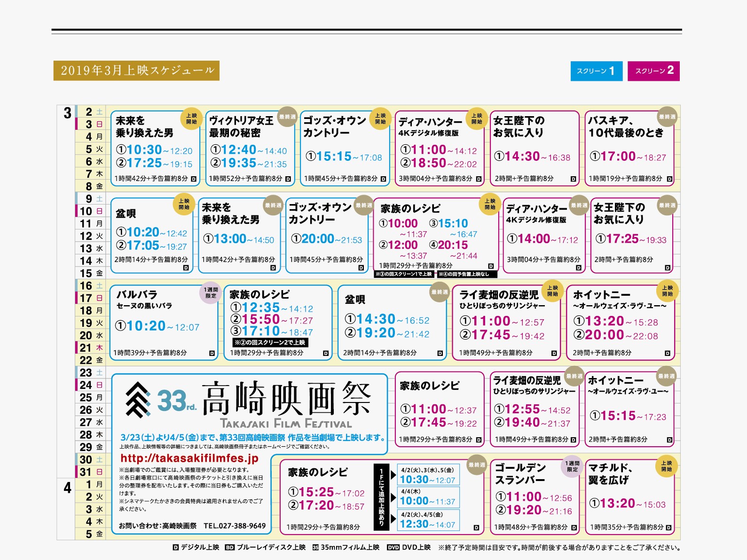The width and height of the screenshot is (747, 560).
Task: Select the date cell 31 日
Action: coord(91,472)
